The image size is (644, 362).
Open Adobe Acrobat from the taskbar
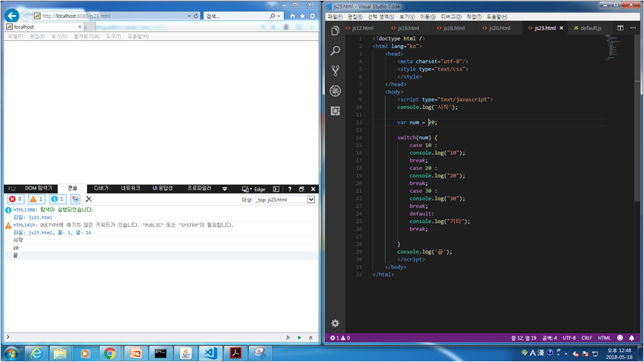click(x=235, y=353)
